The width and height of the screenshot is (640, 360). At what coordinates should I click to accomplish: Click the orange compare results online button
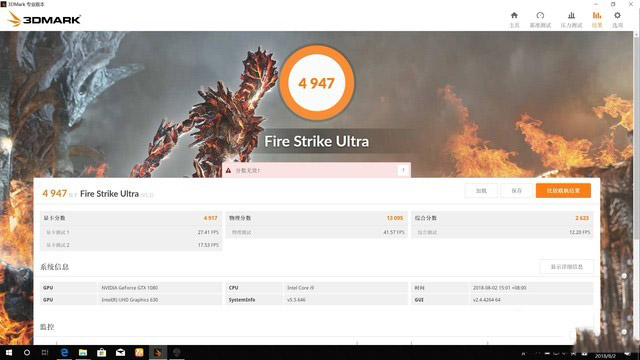pyautogui.click(x=563, y=191)
